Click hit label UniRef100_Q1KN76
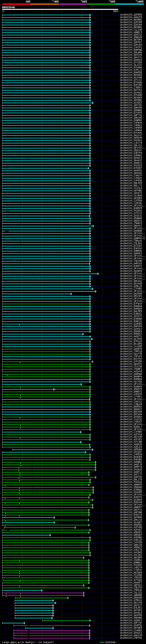 [x=131, y=271]
